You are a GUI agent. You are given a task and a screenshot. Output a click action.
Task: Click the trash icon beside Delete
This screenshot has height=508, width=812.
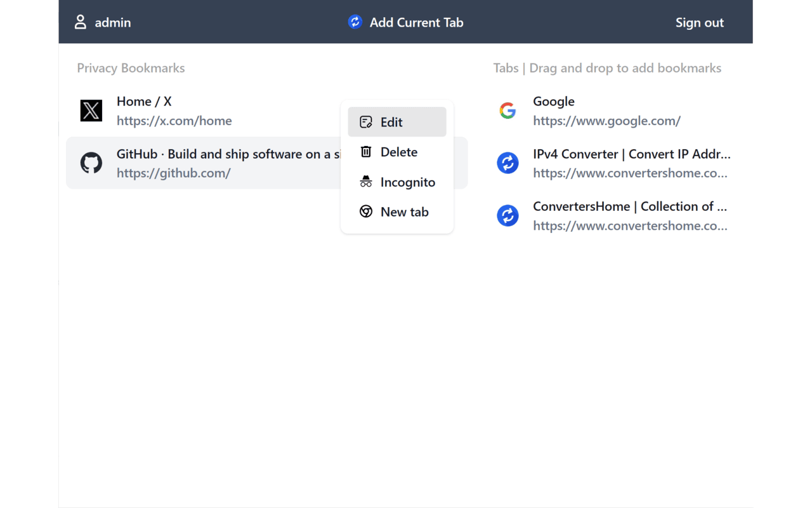365,151
